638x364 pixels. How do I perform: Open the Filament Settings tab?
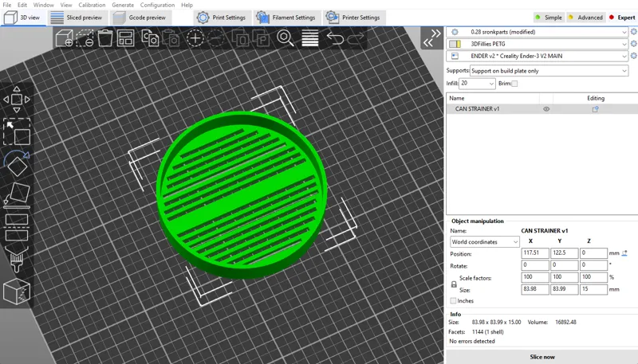(x=287, y=18)
